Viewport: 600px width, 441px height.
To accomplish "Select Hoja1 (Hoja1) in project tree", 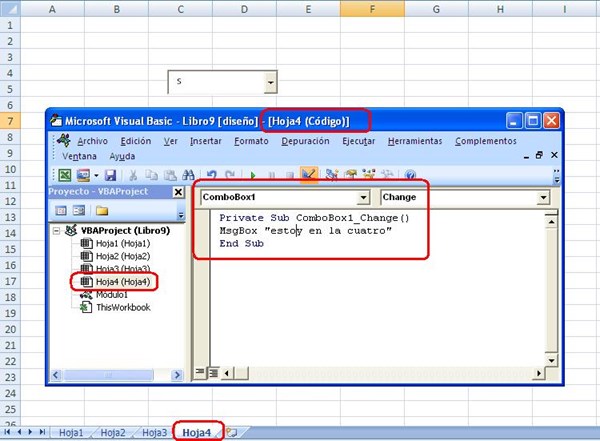I will coord(122,243).
